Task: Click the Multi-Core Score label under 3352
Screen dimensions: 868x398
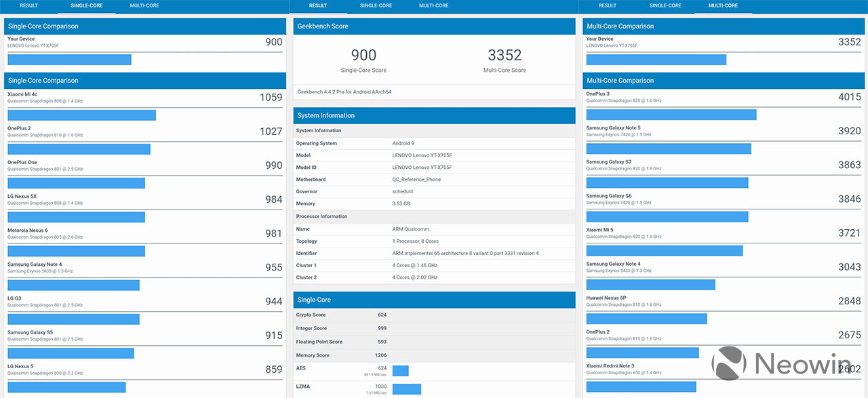Action: pyautogui.click(x=505, y=71)
